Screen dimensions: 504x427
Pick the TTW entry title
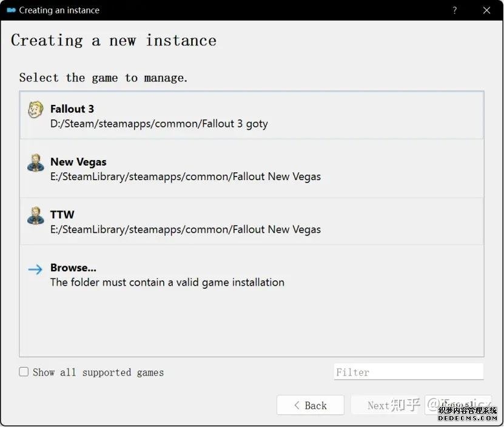coord(62,215)
